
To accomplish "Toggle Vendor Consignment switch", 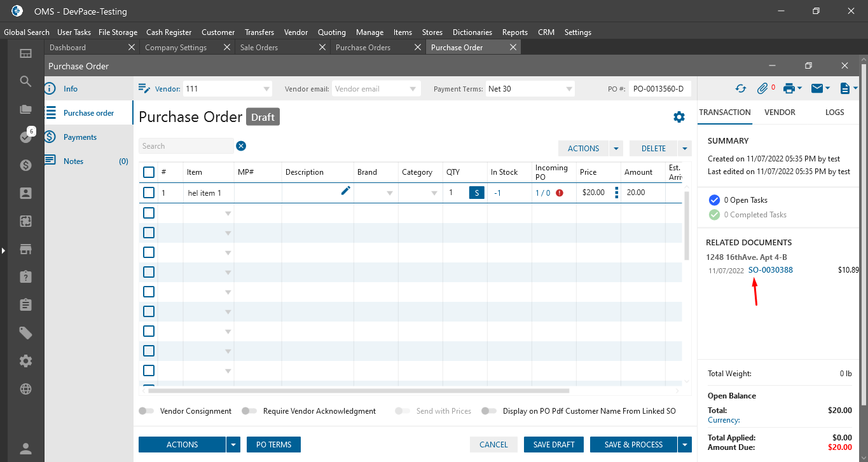I will 146,411.
